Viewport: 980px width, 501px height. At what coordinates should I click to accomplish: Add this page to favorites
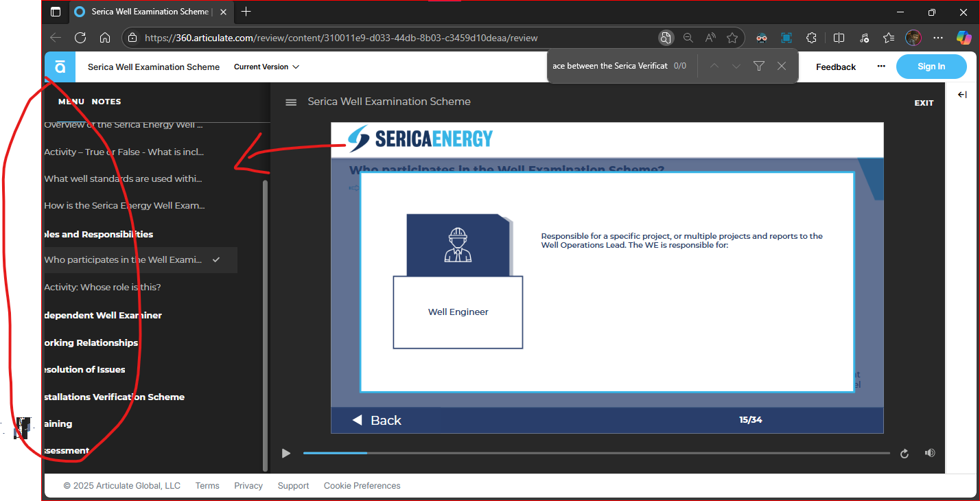point(732,38)
